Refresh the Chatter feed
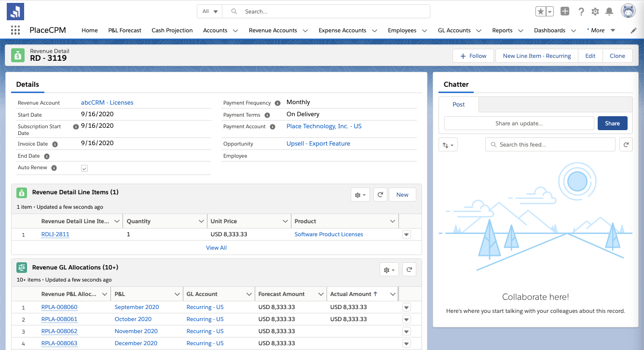 pos(626,145)
